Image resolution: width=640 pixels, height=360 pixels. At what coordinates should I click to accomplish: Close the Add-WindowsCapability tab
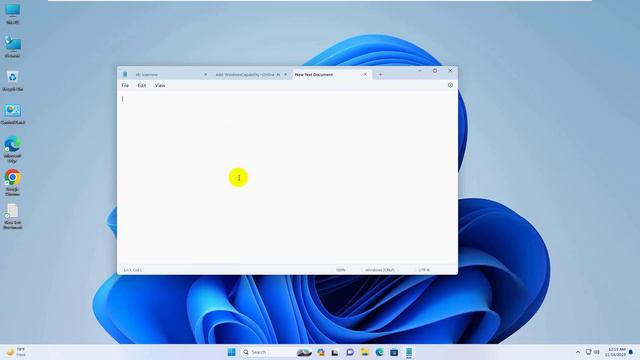pos(285,74)
